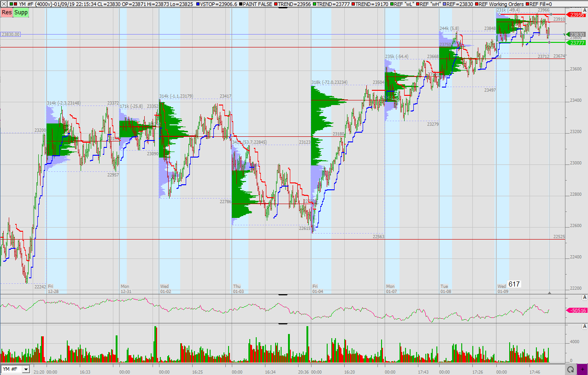Toggle the Supp support overlay

20,12
